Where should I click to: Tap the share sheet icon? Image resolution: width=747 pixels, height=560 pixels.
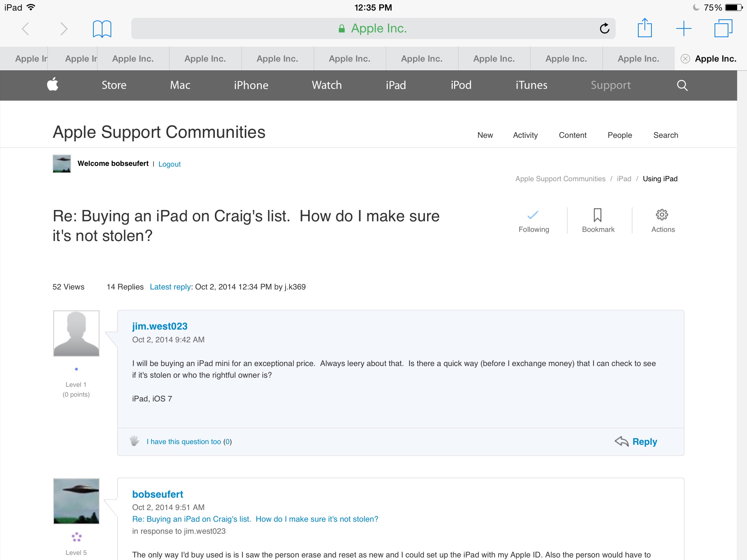[x=645, y=28]
